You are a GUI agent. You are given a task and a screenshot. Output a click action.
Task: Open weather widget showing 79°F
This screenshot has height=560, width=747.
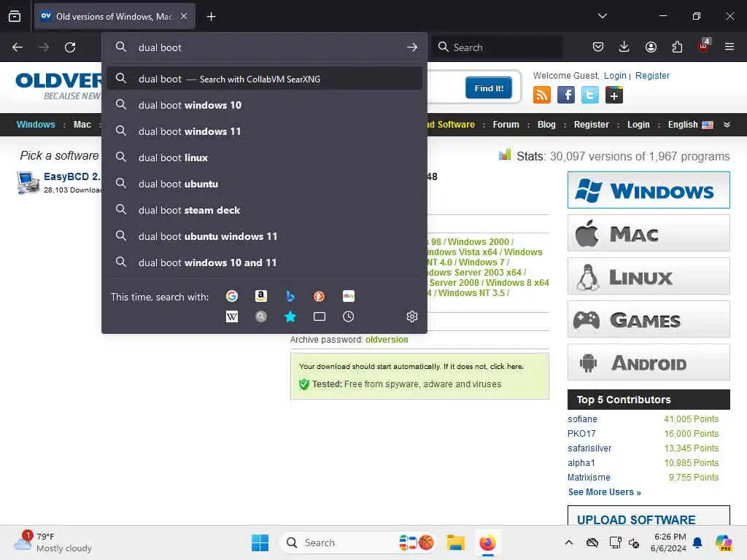pyautogui.click(x=53, y=542)
